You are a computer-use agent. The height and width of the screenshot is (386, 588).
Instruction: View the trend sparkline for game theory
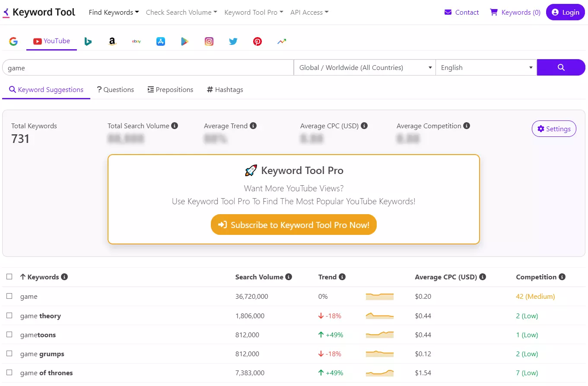(380, 316)
